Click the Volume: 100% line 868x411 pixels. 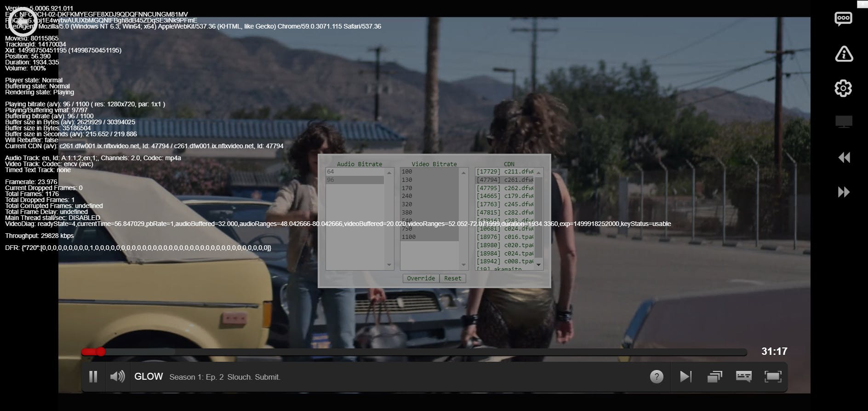coord(25,68)
